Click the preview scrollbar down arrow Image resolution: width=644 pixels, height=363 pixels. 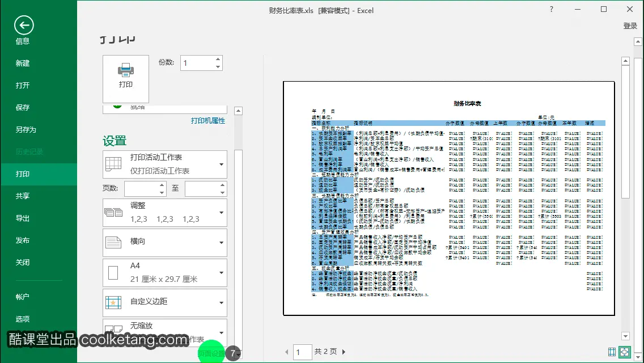tap(625, 336)
